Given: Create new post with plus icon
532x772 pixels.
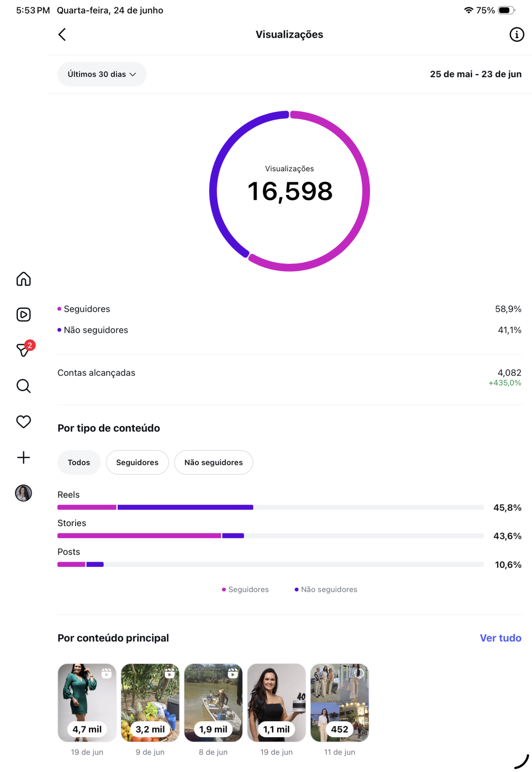Looking at the screenshot, I should (x=24, y=457).
